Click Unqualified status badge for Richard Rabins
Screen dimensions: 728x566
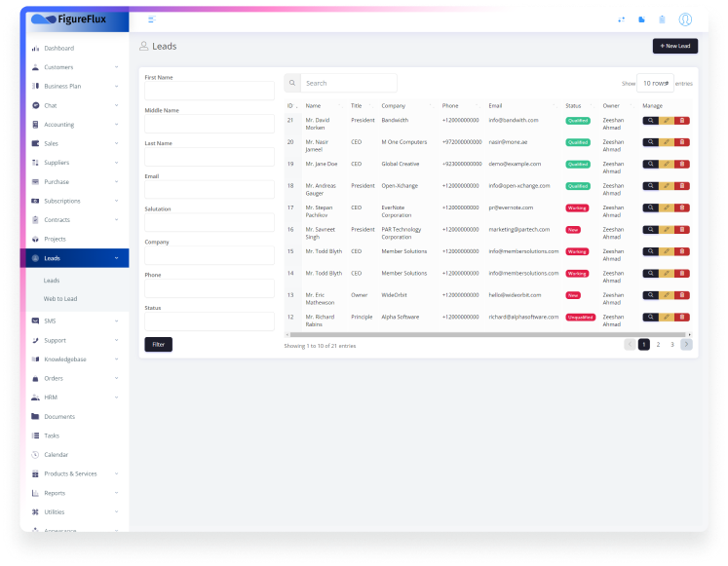(x=581, y=318)
